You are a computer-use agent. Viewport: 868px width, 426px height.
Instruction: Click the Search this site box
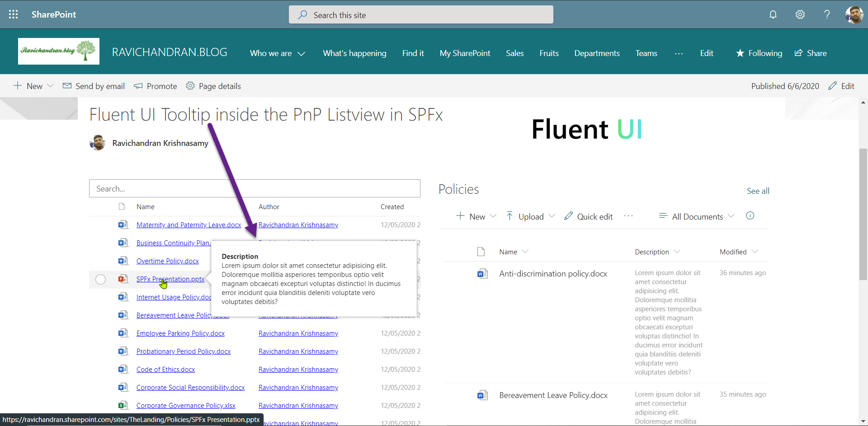coord(421,15)
